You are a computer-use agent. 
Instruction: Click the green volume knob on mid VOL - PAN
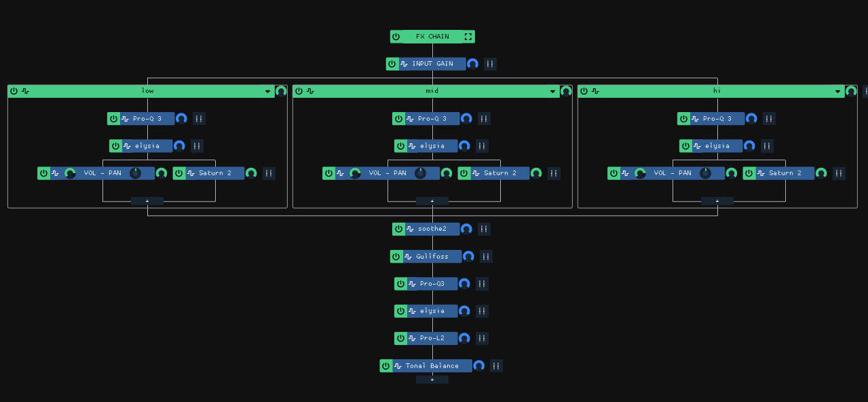tap(355, 173)
